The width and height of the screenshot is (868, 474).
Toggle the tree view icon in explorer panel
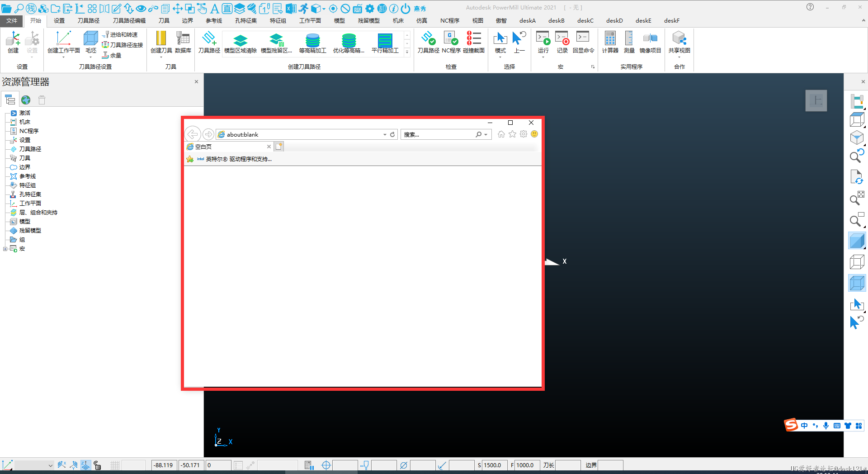pos(10,100)
